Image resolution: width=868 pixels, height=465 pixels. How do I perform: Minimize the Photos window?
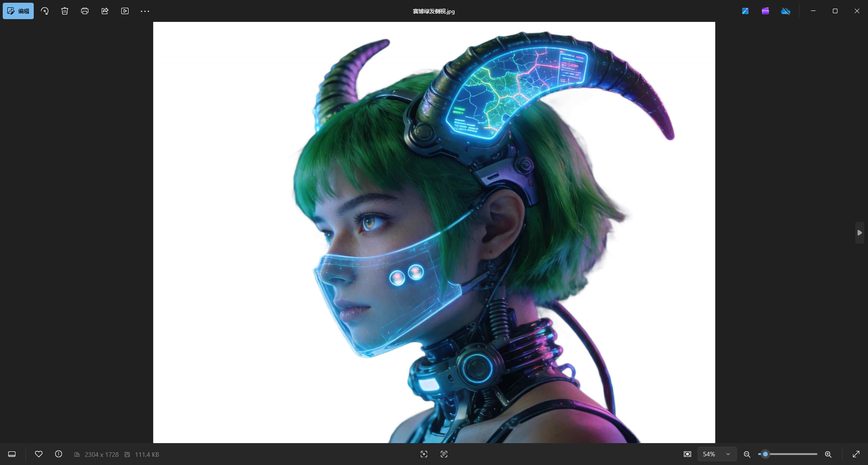click(x=813, y=11)
